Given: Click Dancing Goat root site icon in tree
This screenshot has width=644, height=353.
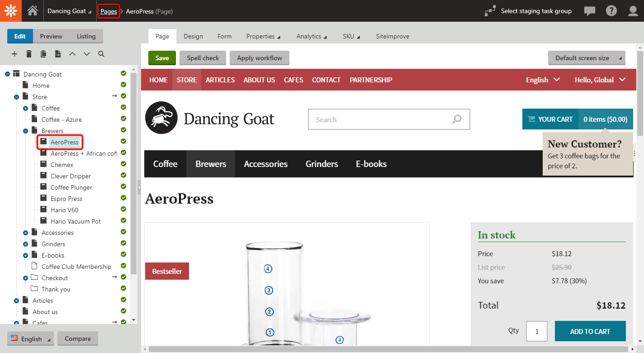Looking at the screenshot, I should click(x=16, y=74).
